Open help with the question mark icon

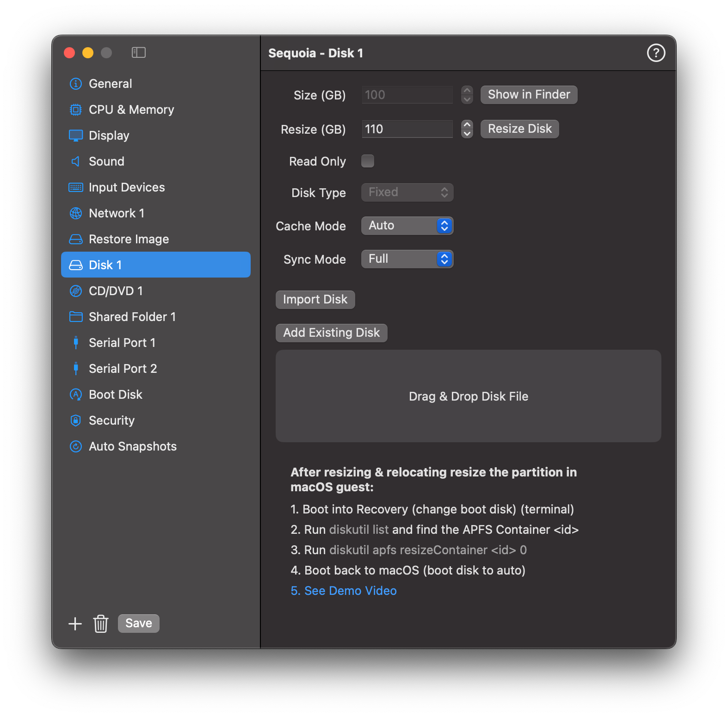pyautogui.click(x=655, y=53)
